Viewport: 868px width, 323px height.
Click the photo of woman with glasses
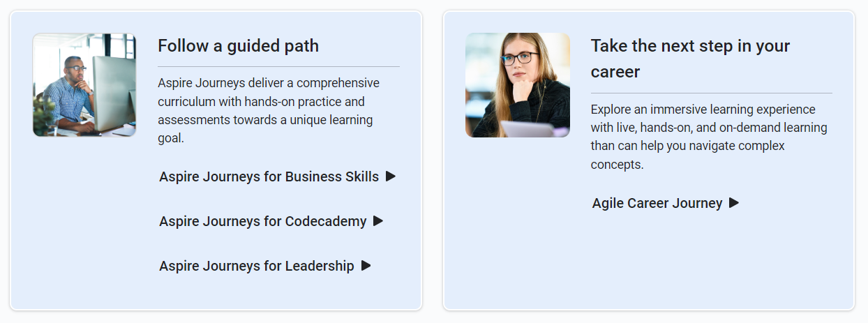coord(517,84)
